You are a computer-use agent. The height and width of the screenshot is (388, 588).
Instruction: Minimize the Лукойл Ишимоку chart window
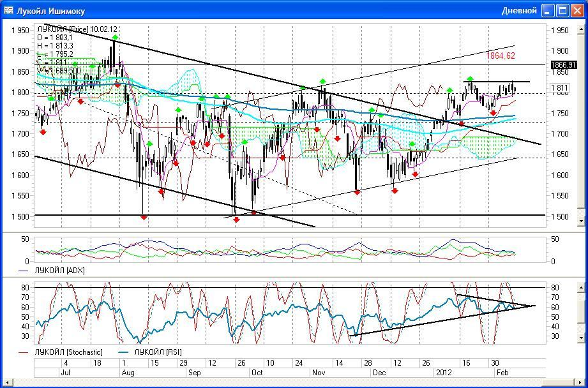(x=548, y=10)
